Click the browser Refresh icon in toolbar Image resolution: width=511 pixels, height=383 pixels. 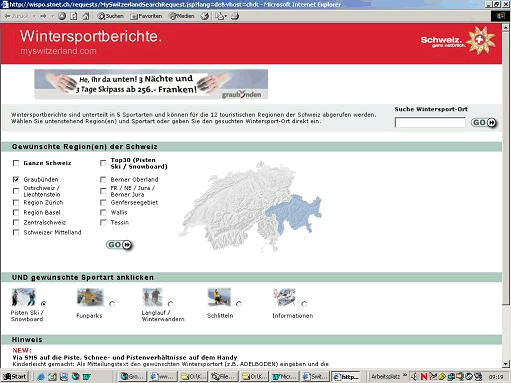coord(74,16)
